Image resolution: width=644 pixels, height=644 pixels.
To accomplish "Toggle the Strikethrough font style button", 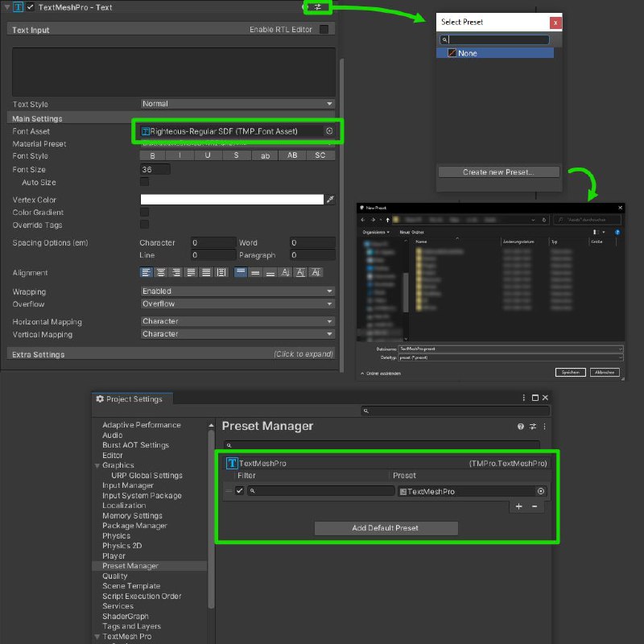I will click(x=236, y=155).
